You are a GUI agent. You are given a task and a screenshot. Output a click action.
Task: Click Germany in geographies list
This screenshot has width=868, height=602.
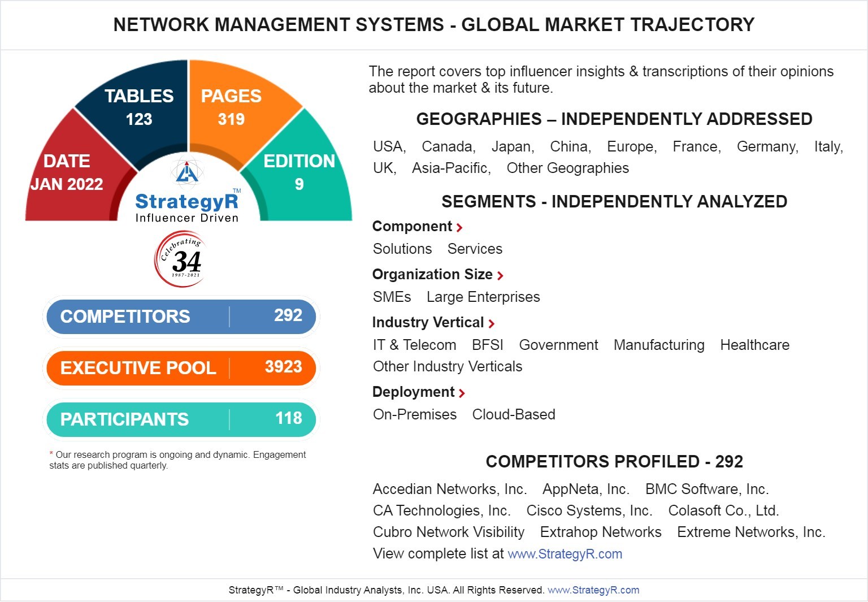(767, 147)
